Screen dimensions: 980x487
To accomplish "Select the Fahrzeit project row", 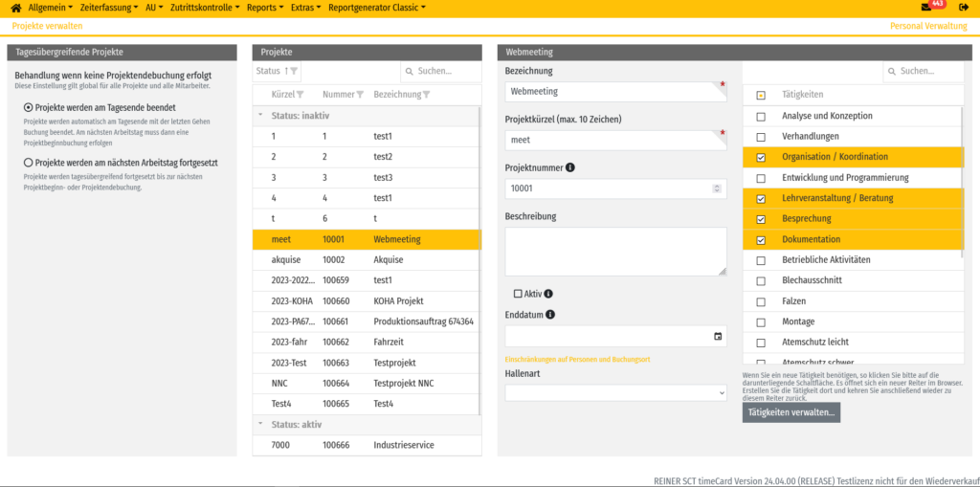I will (x=367, y=343).
